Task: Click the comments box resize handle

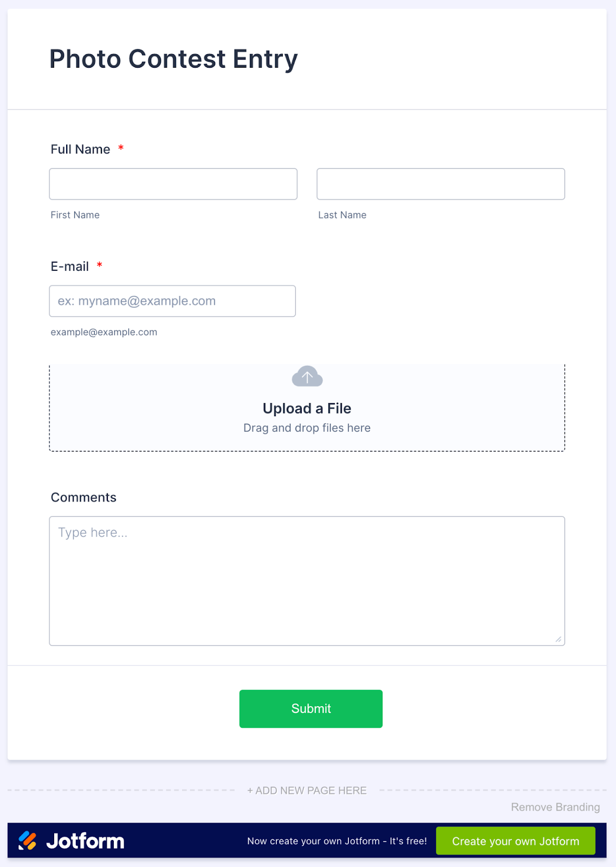Action: (558, 639)
